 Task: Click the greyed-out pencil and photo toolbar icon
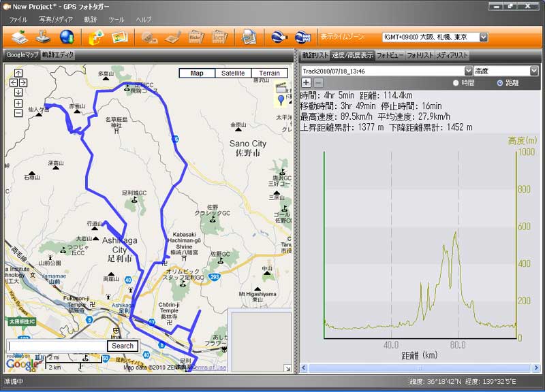173,37
